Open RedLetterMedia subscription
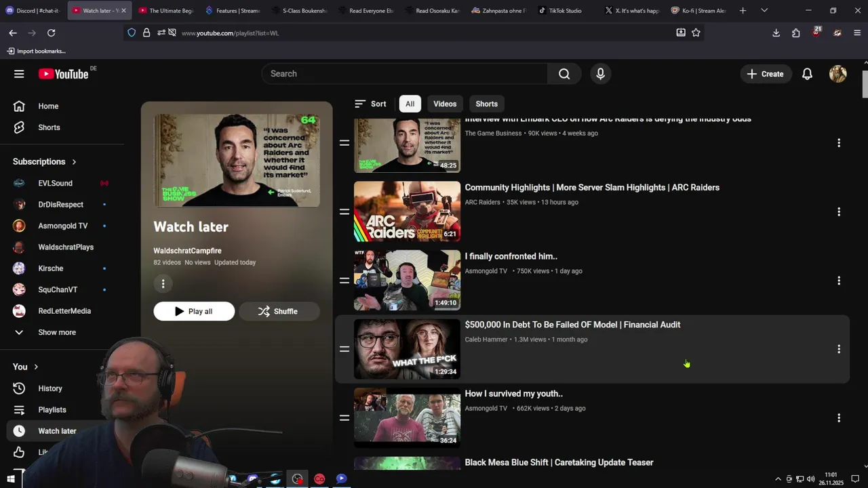The width and height of the screenshot is (868, 488). tap(64, 311)
